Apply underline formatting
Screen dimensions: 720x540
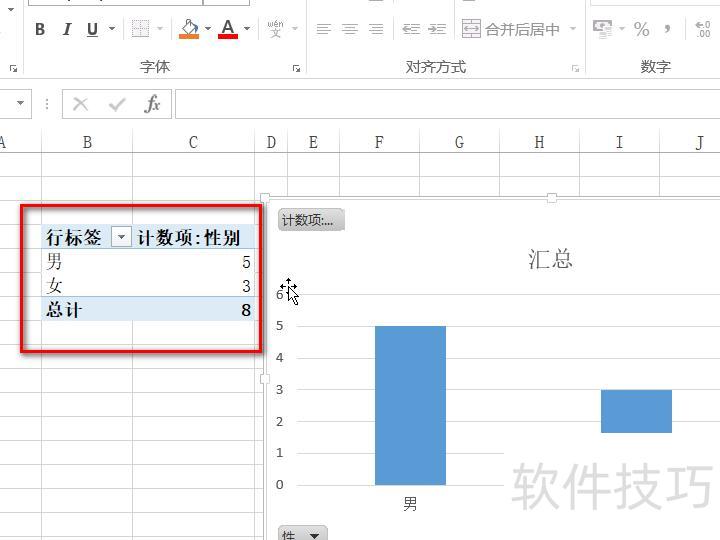pos(92,29)
